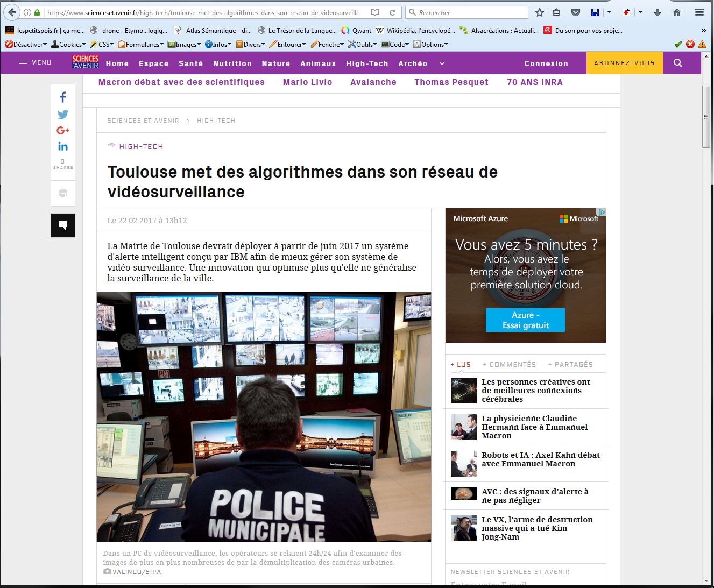Open the Cookies dropdown in developer toolbar
Image resolution: width=714 pixels, height=588 pixels.
[68, 44]
